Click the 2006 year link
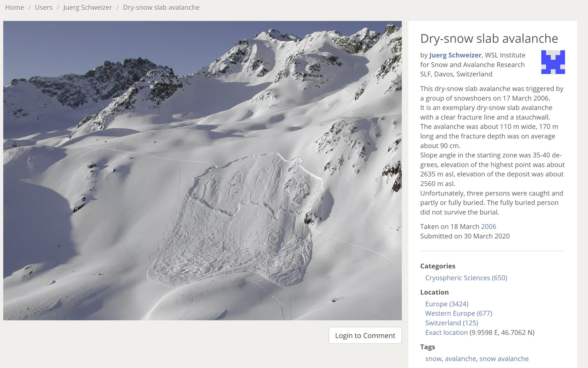 point(488,226)
